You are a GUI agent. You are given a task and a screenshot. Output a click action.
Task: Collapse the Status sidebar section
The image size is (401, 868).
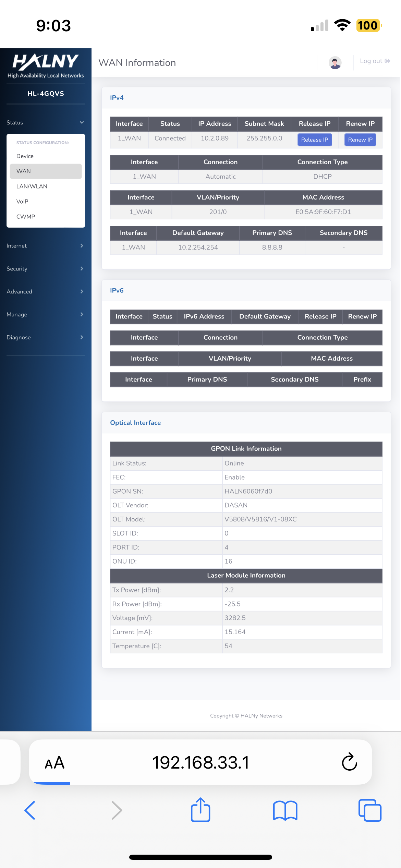pos(46,122)
